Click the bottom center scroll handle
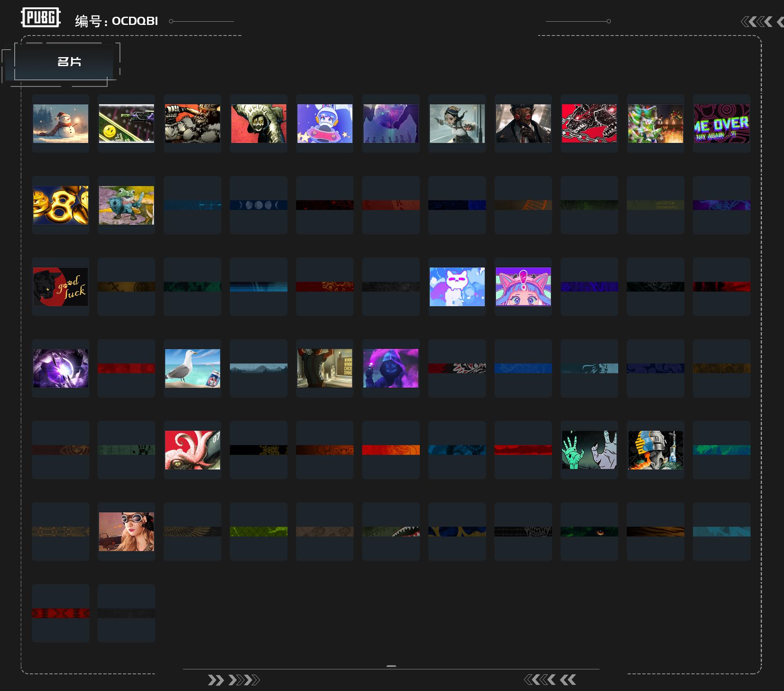 tap(391, 666)
